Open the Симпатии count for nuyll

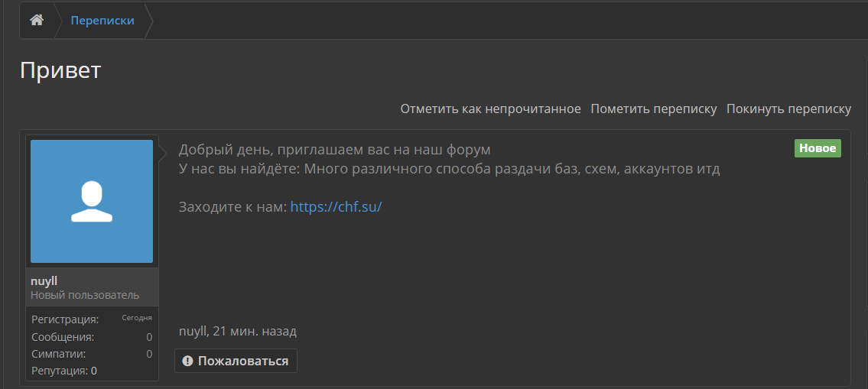click(x=149, y=354)
